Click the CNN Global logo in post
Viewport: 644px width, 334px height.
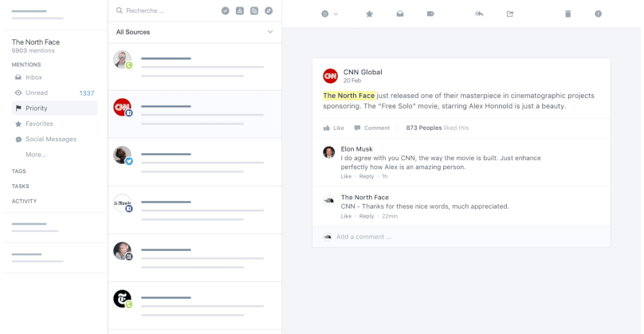[x=330, y=76]
